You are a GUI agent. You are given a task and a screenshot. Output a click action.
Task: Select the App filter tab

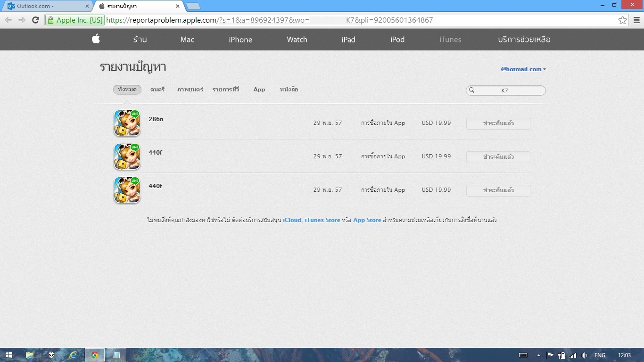[x=259, y=90]
